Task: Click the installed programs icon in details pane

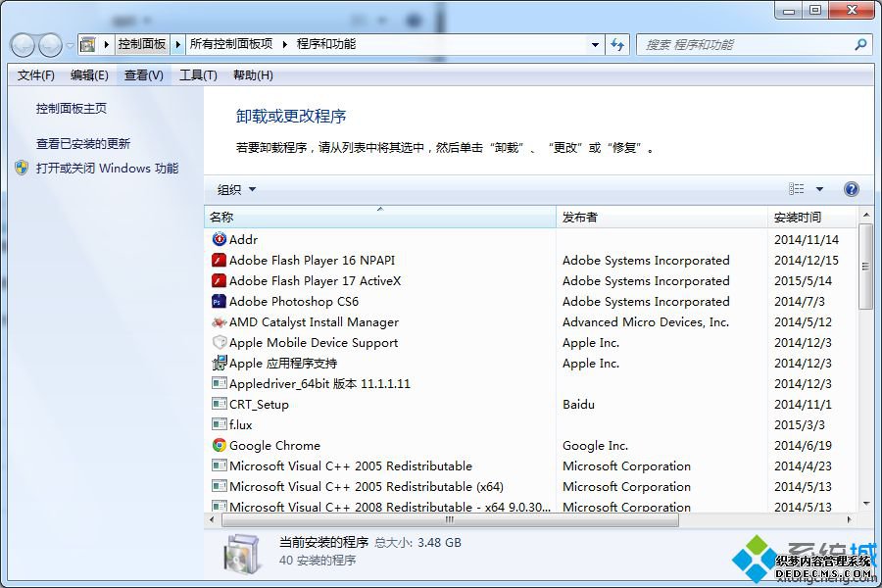Action: click(x=242, y=553)
